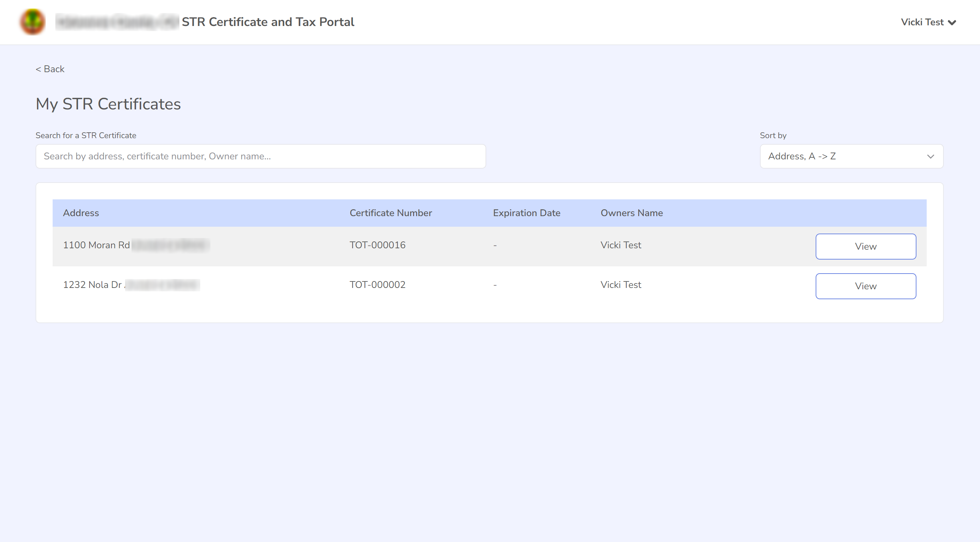View certificate TOT-000016
Screen dimensions: 980x542
pyautogui.click(x=866, y=246)
